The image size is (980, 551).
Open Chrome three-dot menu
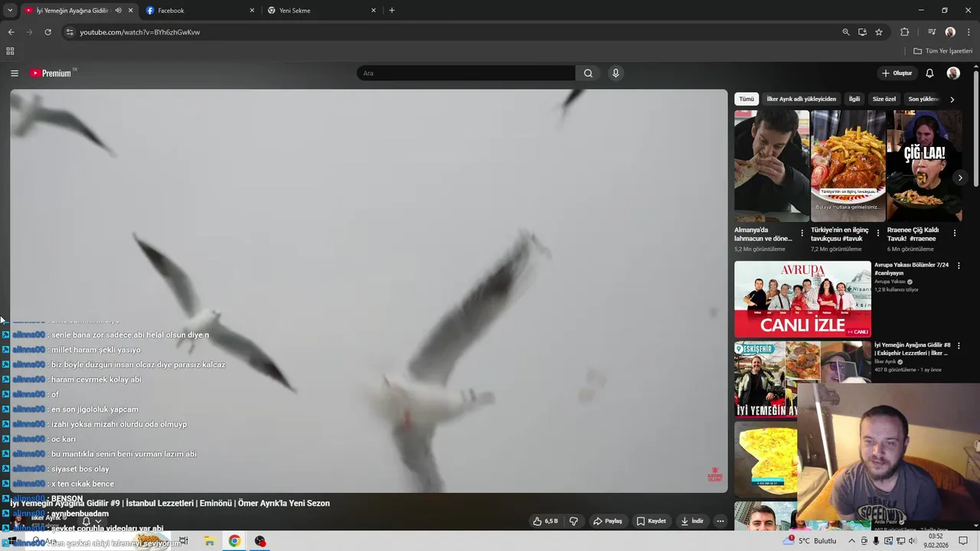pyautogui.click(x=969, y=32)
